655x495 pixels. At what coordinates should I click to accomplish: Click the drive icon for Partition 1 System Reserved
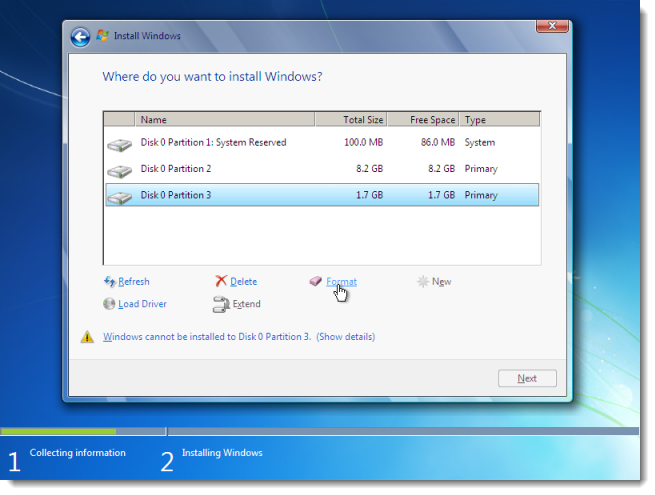(119, 145)
